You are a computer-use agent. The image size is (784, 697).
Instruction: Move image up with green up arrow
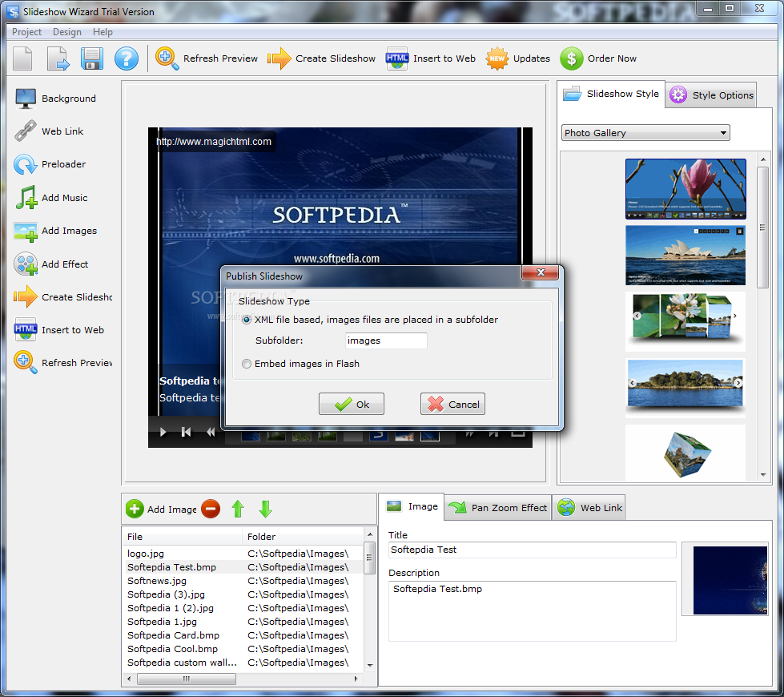coord(238,509)
